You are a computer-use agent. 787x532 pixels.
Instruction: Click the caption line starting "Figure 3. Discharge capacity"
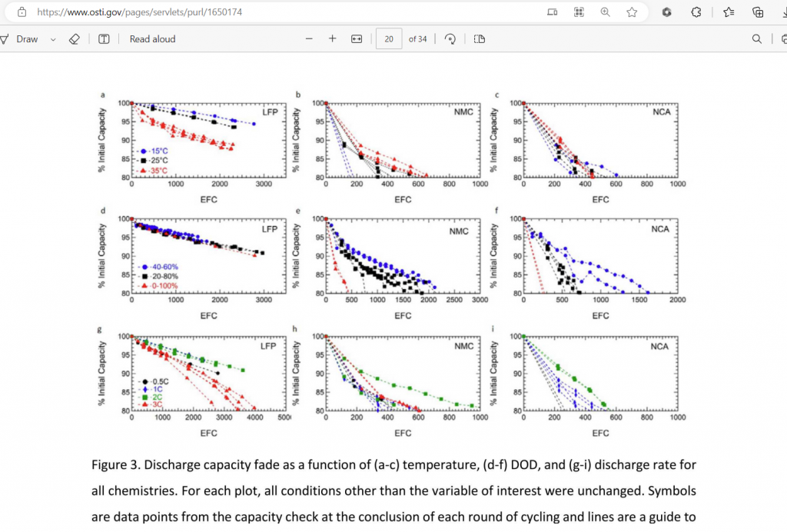pos(393,465)
